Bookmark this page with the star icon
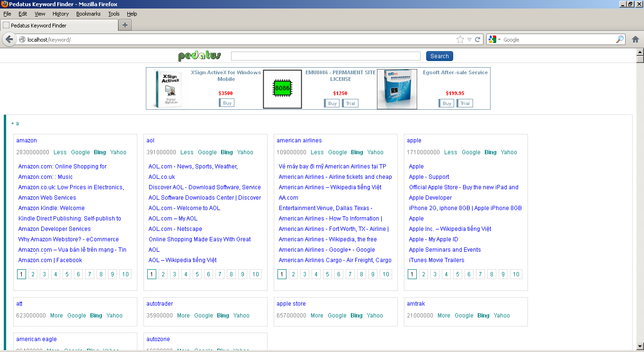644x352 pixels. pyautogui.click(x=460, y=40)
